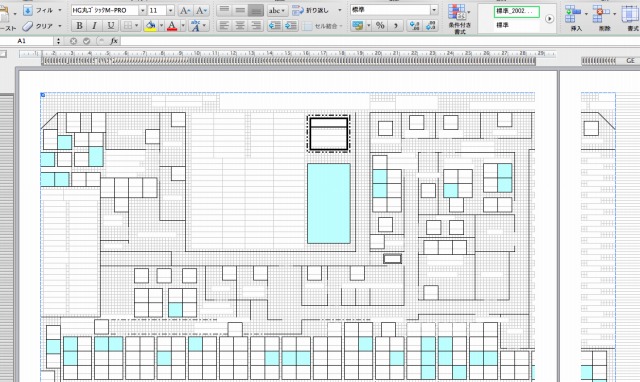Apply the yellow fill color bucket
Image resolution: width=640 pixels, height=382 pixels.
click(x=150, y=26)
